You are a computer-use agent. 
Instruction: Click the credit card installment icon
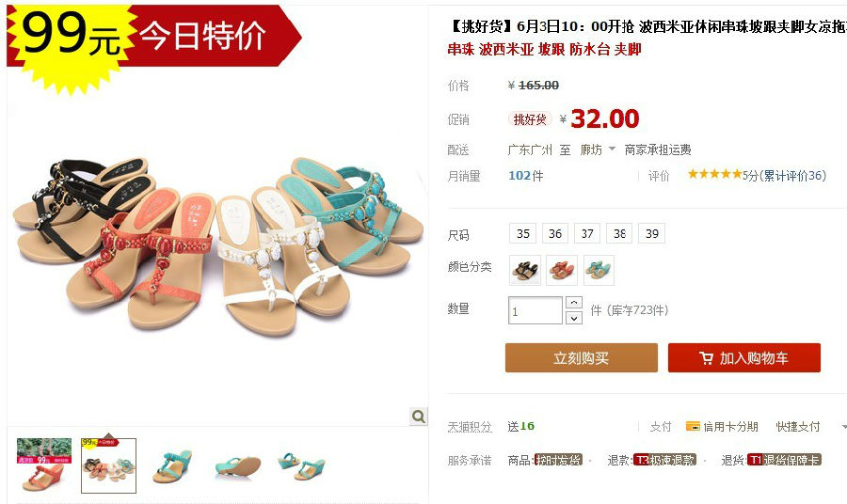(693, 426)
